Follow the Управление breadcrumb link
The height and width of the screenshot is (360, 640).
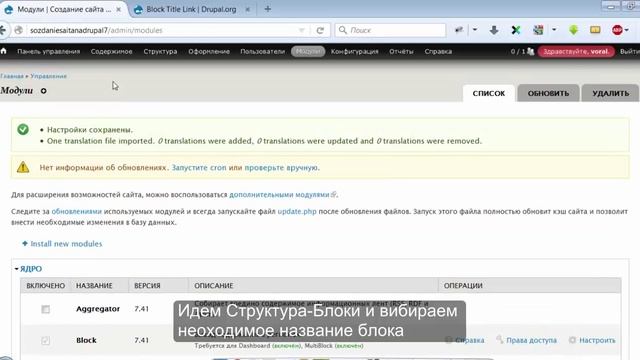48,76
